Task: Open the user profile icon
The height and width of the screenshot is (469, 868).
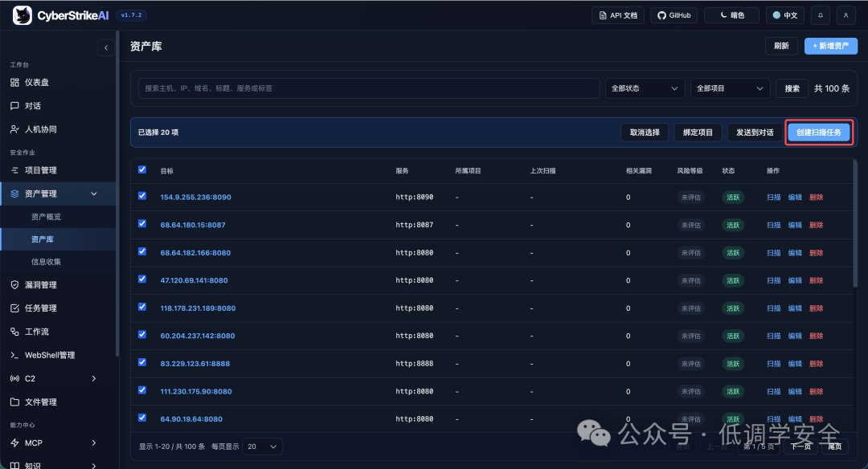Action: pos(845,15)
